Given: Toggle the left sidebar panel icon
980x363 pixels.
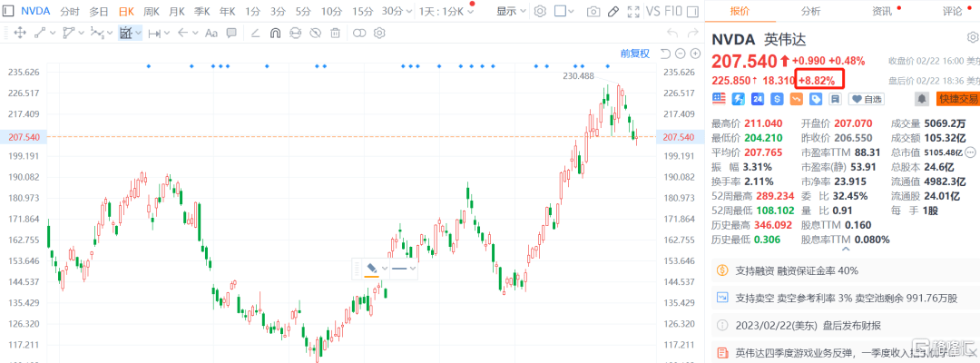Looking at the screenshot, I should (x=9, y=11).
